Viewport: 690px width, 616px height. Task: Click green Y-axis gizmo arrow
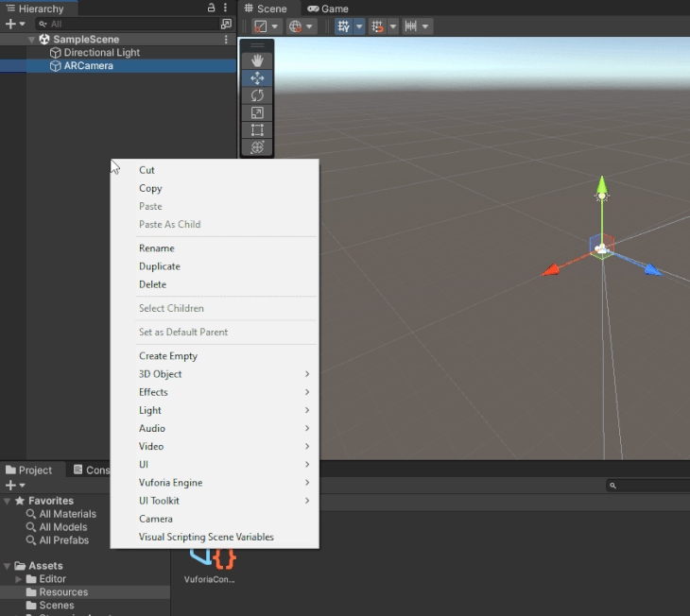click(602, 185)
